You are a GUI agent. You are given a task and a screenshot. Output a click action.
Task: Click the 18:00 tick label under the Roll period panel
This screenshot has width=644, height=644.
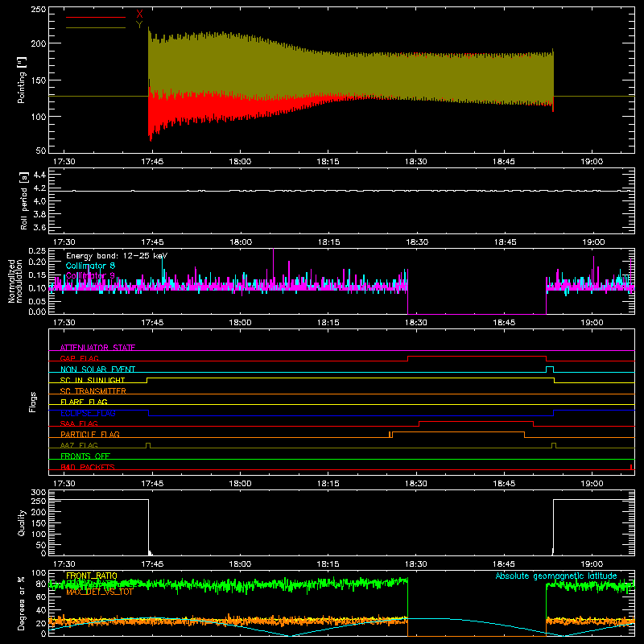(240, 242)
